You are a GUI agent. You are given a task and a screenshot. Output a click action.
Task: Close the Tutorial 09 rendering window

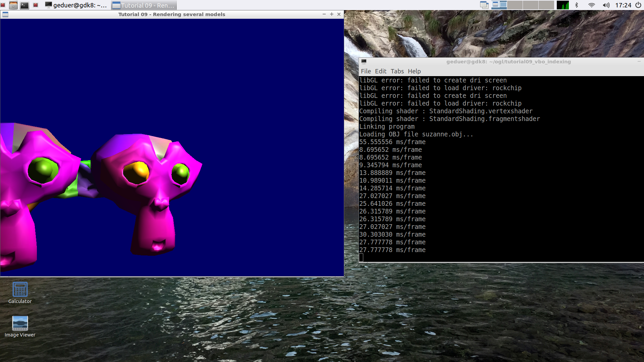[339, 14]
